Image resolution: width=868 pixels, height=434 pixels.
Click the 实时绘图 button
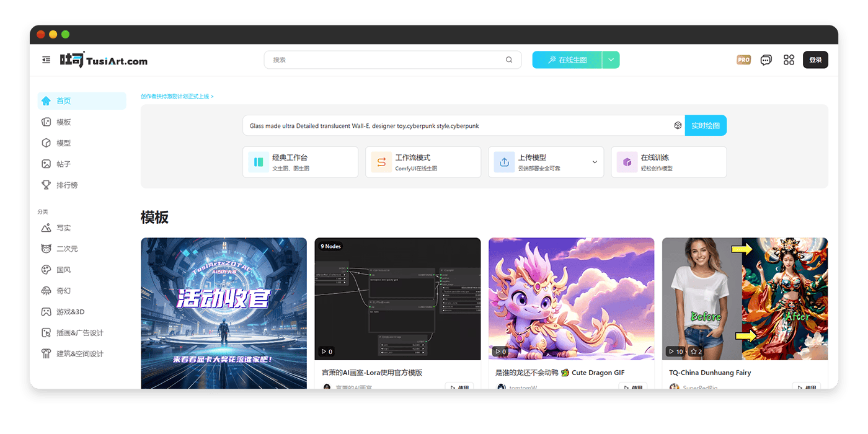click(x=706, y=126)
